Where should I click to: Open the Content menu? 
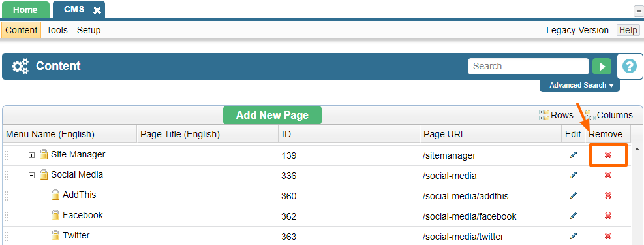point(22,30)
